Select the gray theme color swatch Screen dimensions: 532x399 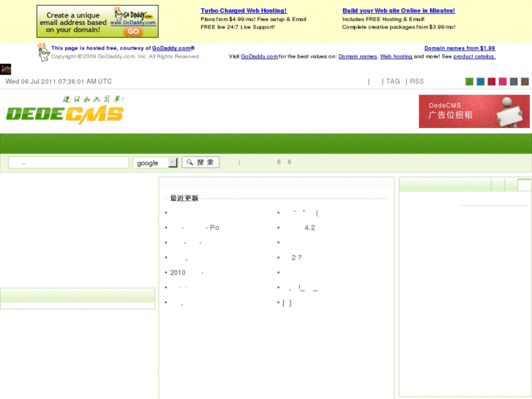[514, 81]
